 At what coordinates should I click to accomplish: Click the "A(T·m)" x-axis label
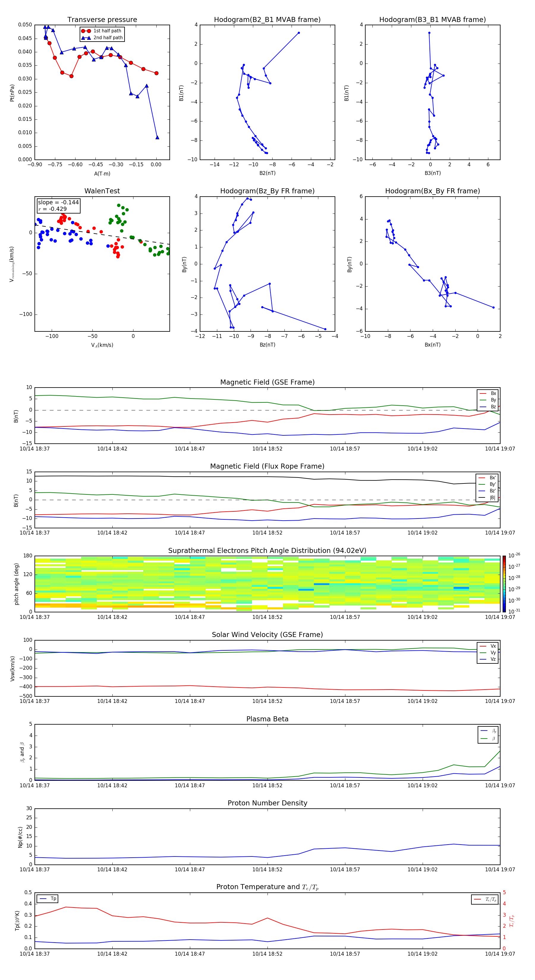click(x=102, y=173)
